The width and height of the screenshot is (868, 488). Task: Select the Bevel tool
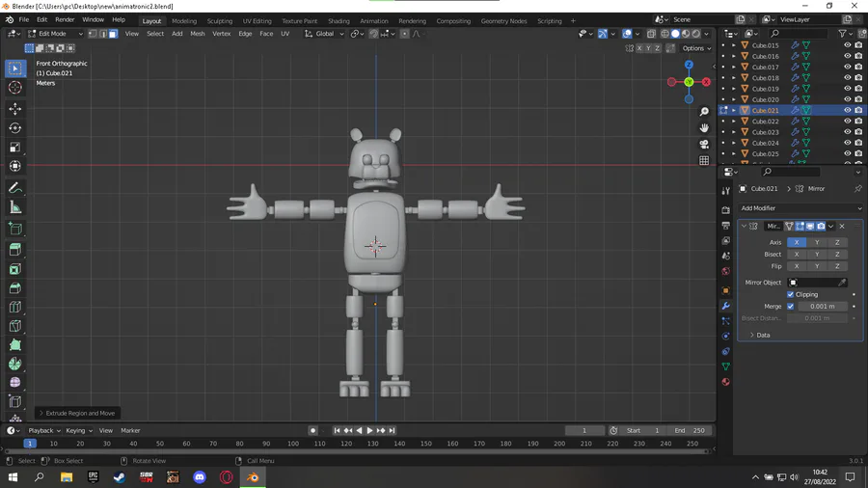(14, 288)
